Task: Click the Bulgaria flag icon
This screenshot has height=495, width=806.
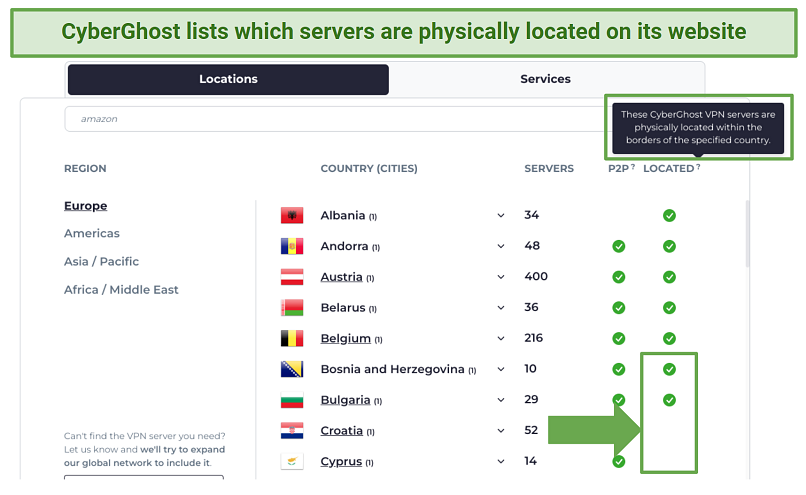Action: coord(292,400)
